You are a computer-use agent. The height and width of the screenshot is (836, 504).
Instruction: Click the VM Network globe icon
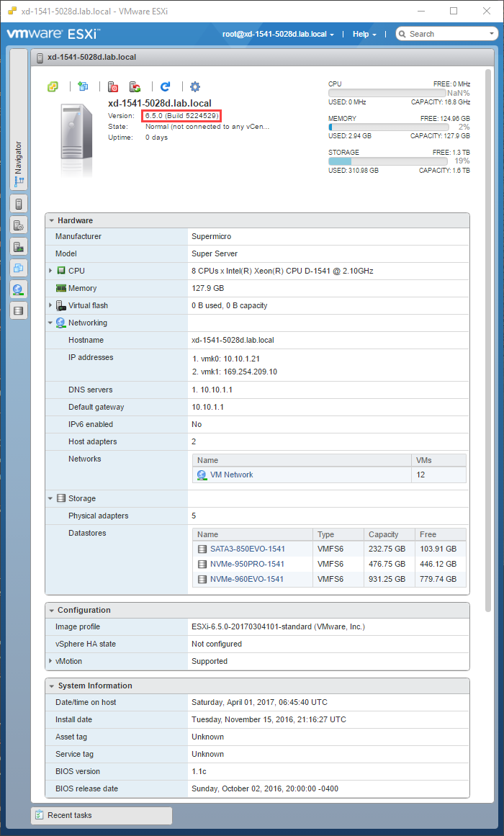pyautogui.click(x=202, y=475)
